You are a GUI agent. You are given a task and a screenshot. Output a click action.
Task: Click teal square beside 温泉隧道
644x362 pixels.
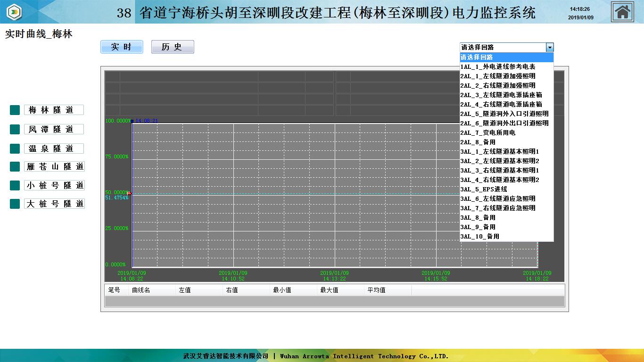pos(15,148)
